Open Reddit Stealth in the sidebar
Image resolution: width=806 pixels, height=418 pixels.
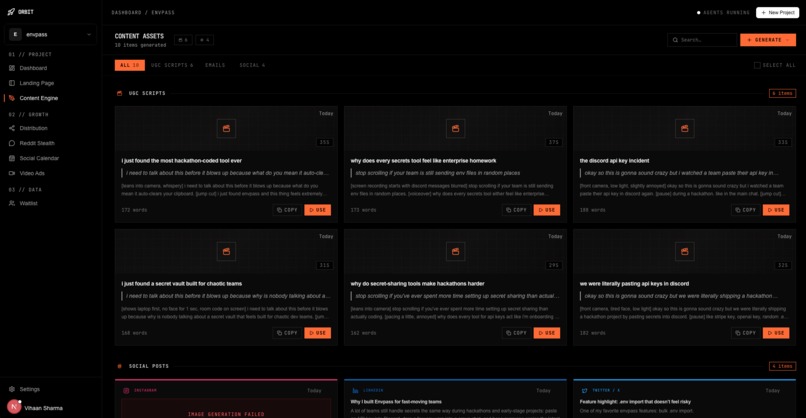coord(37,143)
